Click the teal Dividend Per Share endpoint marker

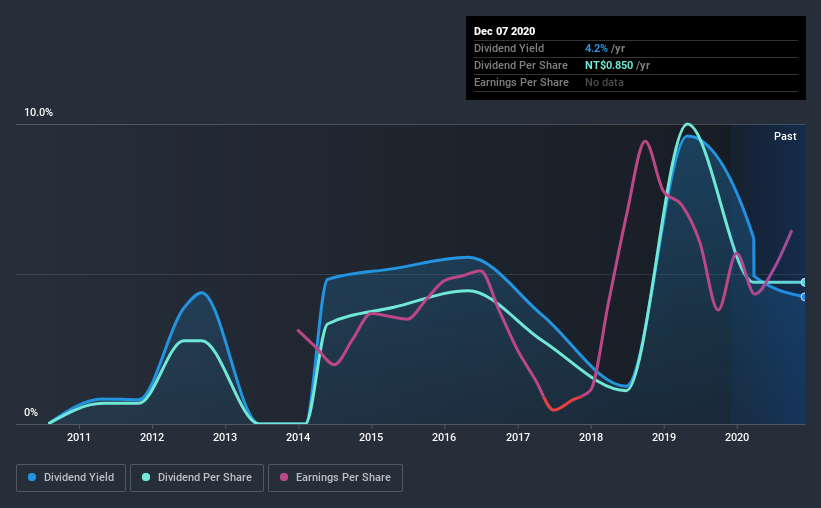coord(804,282)
